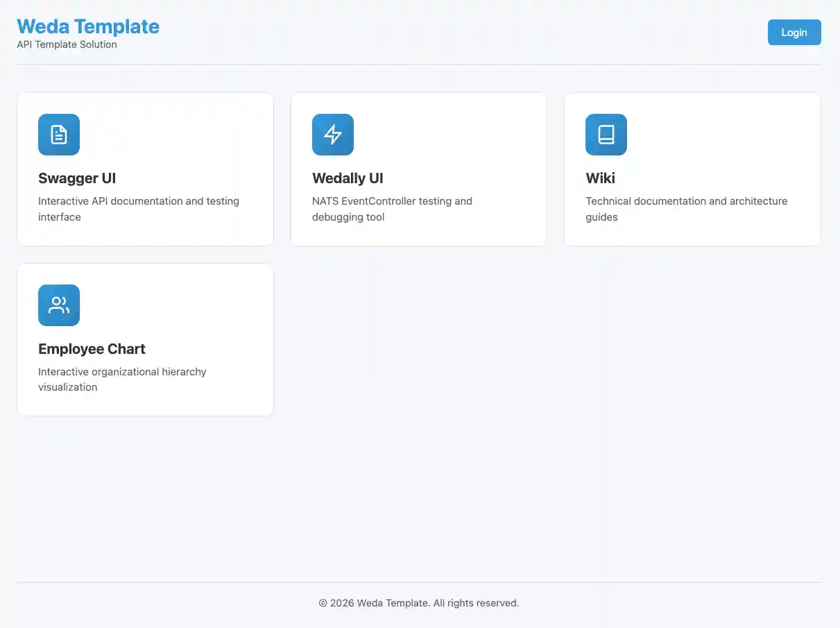Click the Employee Chart description text
840x628 pixels.
click(x=122, y=380)
